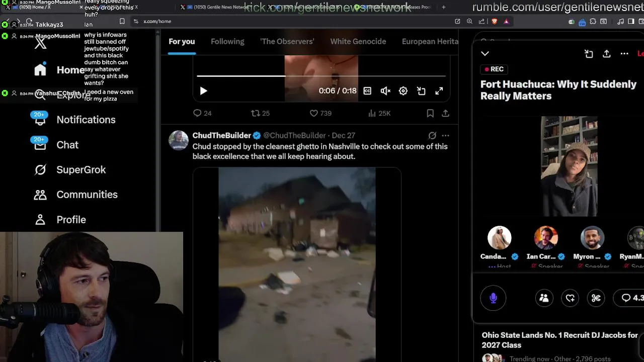
Task: Click the X logo in the sidebar
Action: [41, 43]
